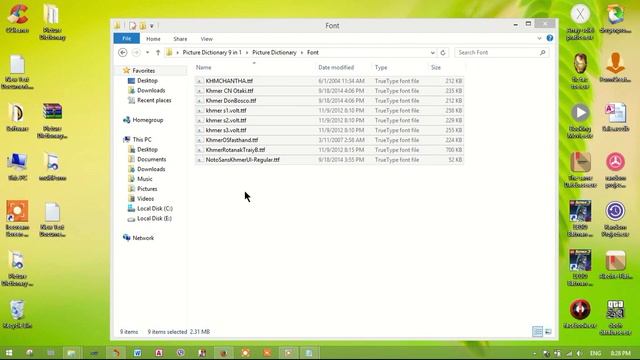640x360 pixels.
Task: Open the File tab
Action: click(127, 39)
